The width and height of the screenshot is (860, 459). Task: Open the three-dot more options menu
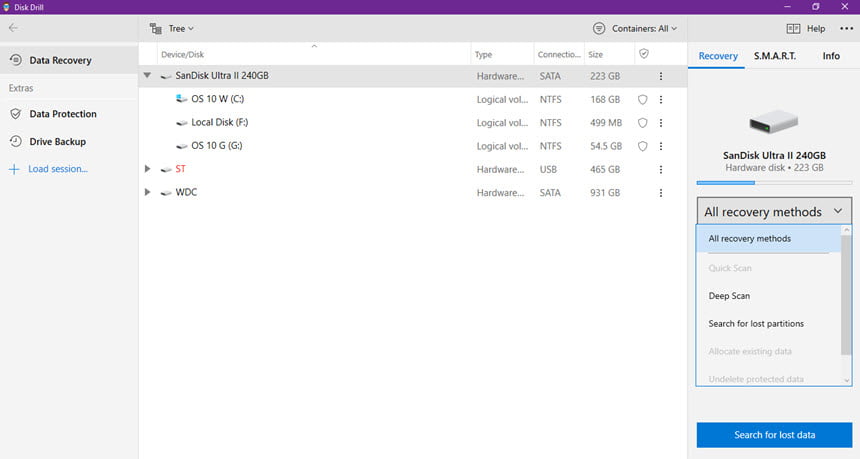tap(846, 29)
